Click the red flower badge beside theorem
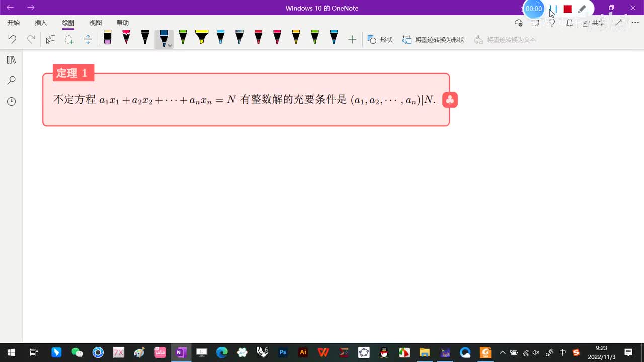This screenshot has height=362, width=644. click(450, 100)
